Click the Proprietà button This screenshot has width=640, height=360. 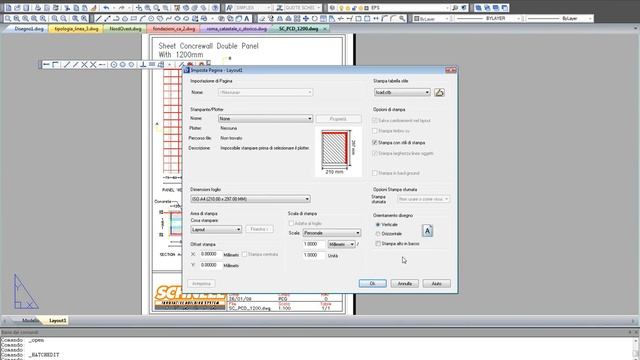tap(338, 119)
